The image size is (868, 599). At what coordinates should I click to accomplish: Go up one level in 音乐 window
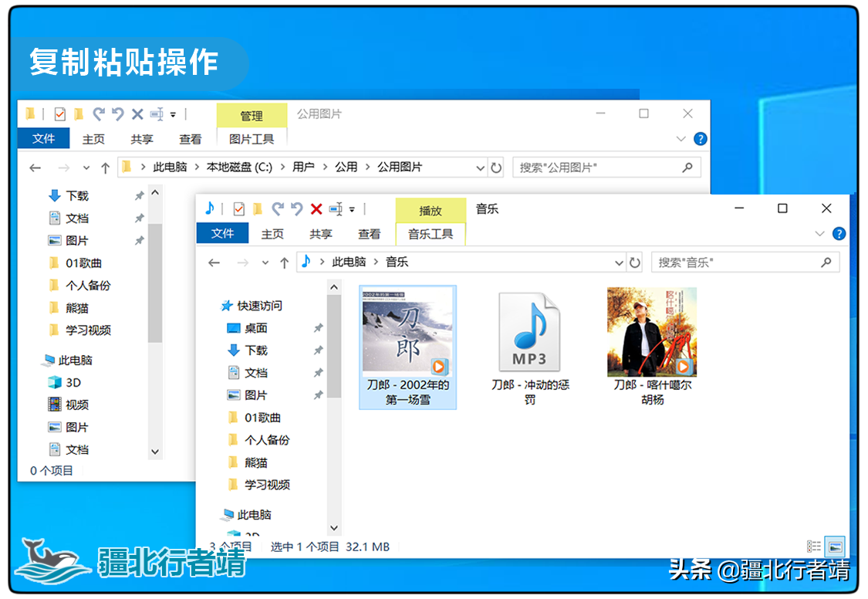click(x=285, y=263)
